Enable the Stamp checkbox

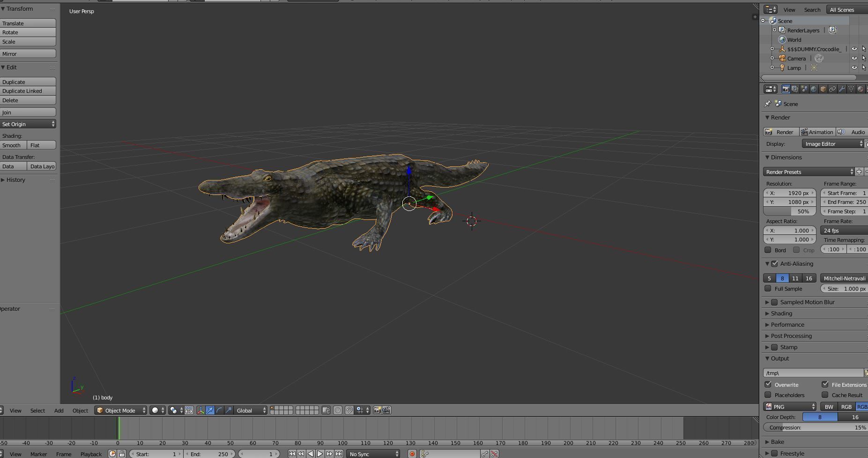point(775,347)
